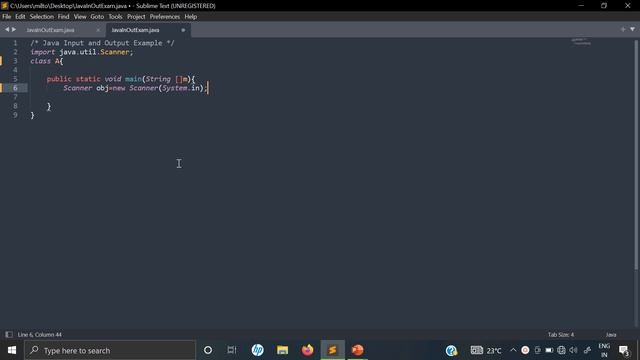
Task: Click the class A{ line
Action: (47, 61)
